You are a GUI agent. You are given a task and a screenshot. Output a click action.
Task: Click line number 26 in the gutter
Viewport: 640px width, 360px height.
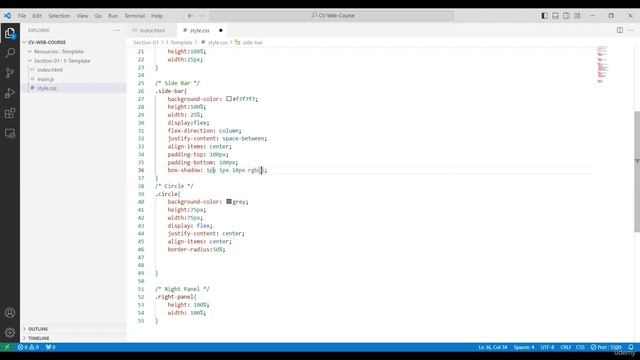click(141, 91)
